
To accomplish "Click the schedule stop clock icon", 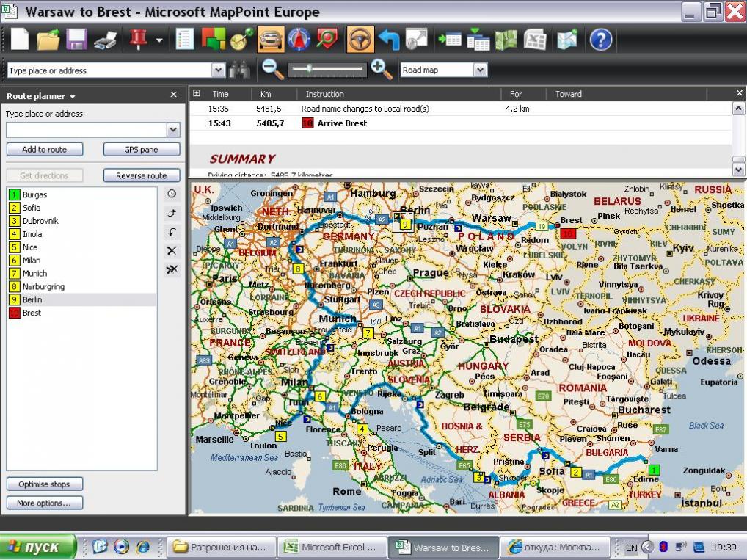I will point(172,194).
